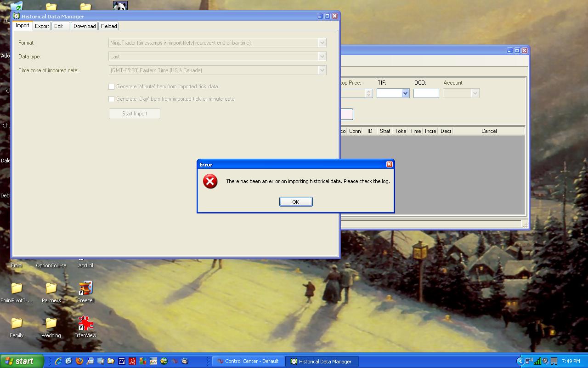Select the Reload tab
Screen dimensions: 588x368
click(x=109, y=26)
